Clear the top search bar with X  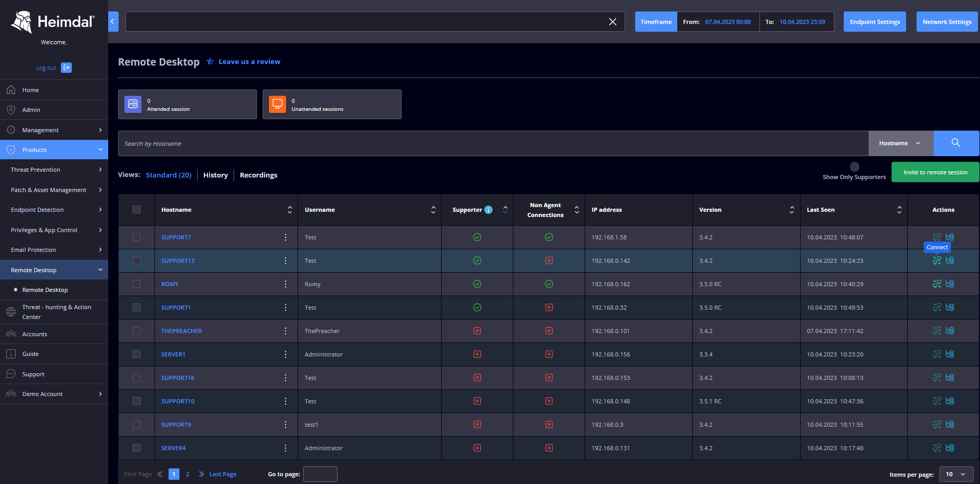pos(612,22)
